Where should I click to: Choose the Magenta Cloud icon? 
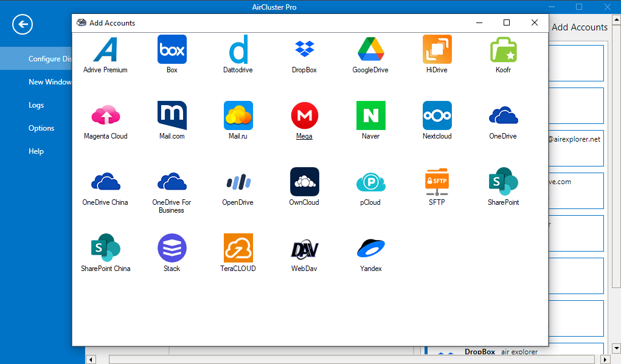[x=105, y=115]
